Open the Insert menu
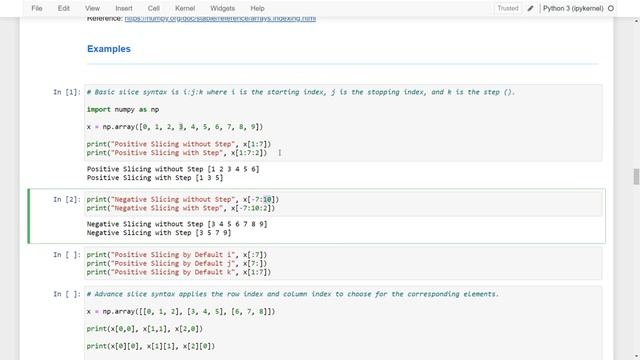 coord(124,8)
